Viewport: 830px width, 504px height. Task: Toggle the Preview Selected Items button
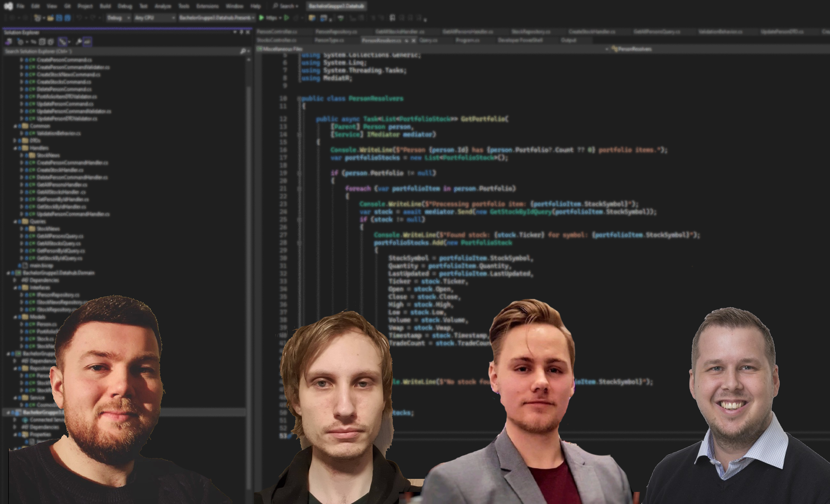point(87,41)
